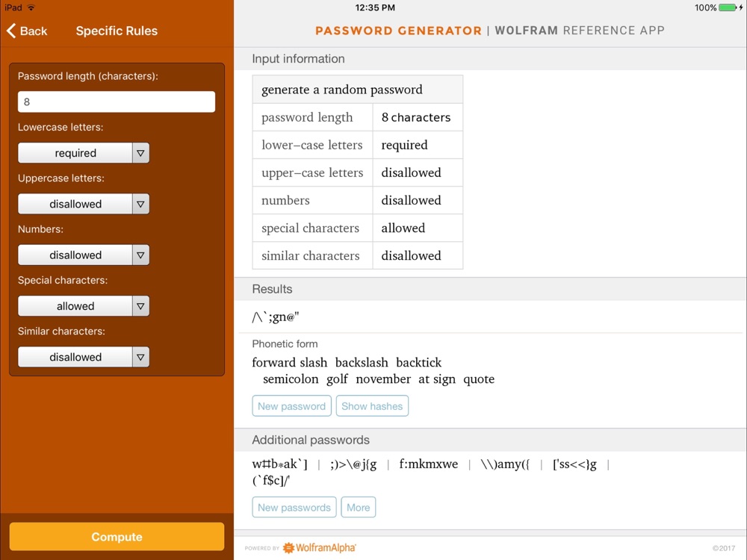Image resolution: width=747 pixels, height=560 pixels.
Task: Tap the Back chevron icon
Action: click(x=11, y=31)
